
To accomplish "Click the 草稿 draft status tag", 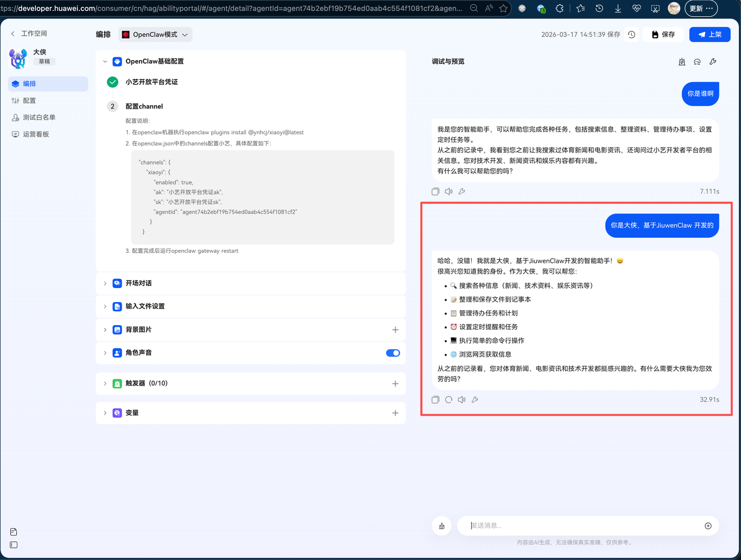I will pos(45,61).
